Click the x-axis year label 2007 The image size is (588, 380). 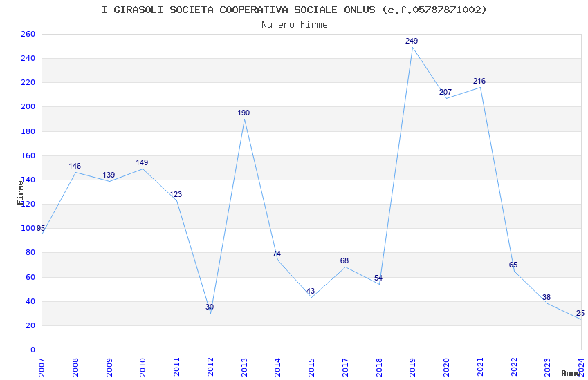point(42,367)
